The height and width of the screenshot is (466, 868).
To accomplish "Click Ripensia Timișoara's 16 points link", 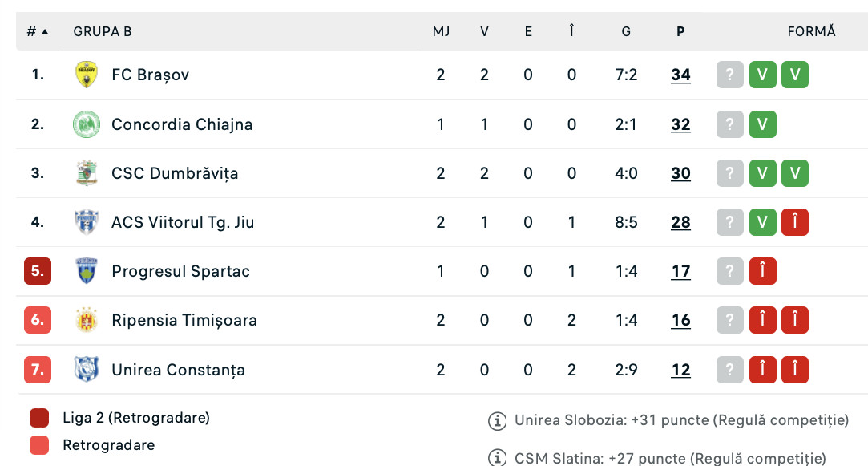I will point(680,320).
